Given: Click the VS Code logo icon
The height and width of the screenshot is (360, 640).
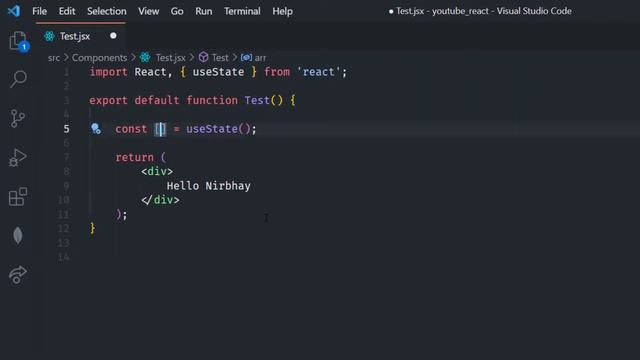Looking at the screenshot, I should (x=14, y=11).
